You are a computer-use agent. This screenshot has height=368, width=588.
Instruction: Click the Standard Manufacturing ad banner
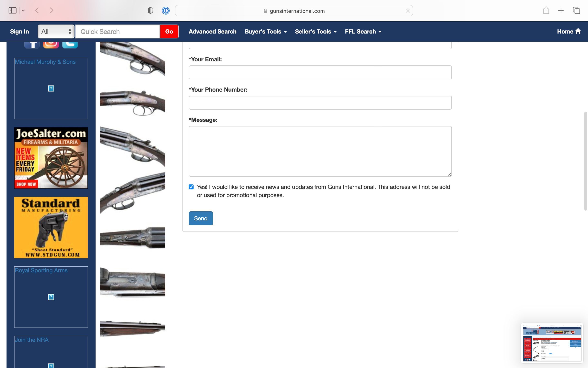[x=51, y=228]
